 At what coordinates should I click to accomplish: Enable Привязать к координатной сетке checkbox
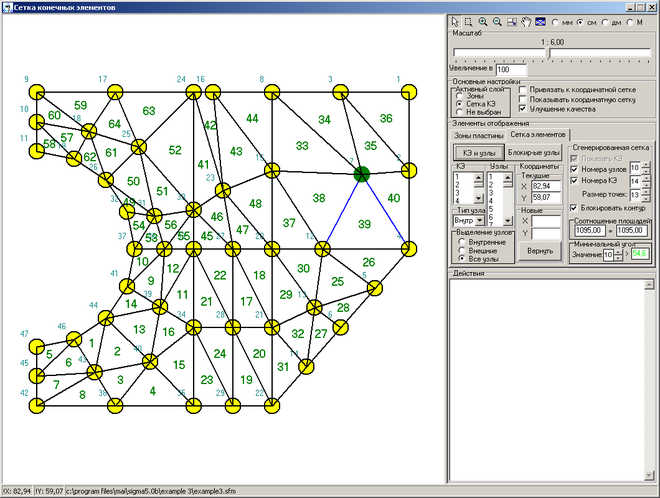click(x=522, y=90)
